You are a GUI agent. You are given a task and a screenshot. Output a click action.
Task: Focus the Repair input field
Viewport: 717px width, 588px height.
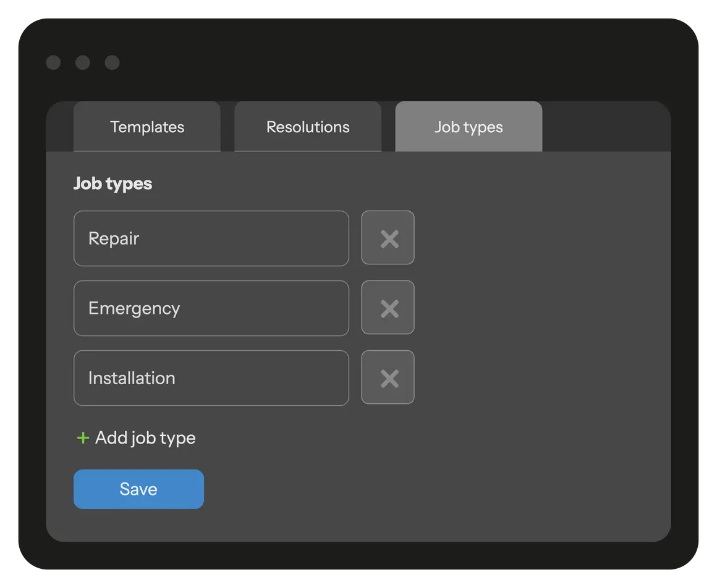coord(211,238)
